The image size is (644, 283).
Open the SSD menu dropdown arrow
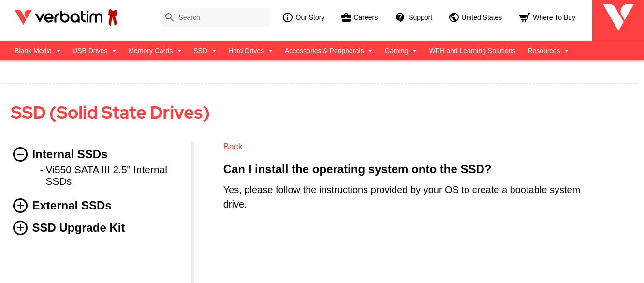[x=214, y=51]
